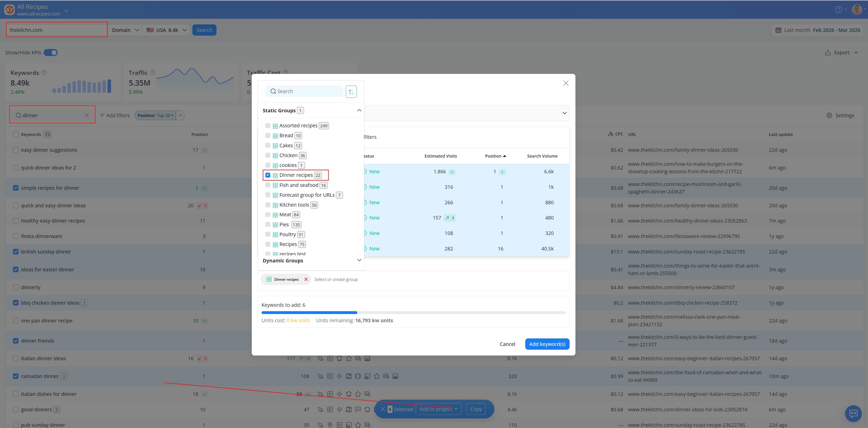Expand the collapsed dropdown inside dialog
This screenshot has height=428, width=868.
click(564, 113)
